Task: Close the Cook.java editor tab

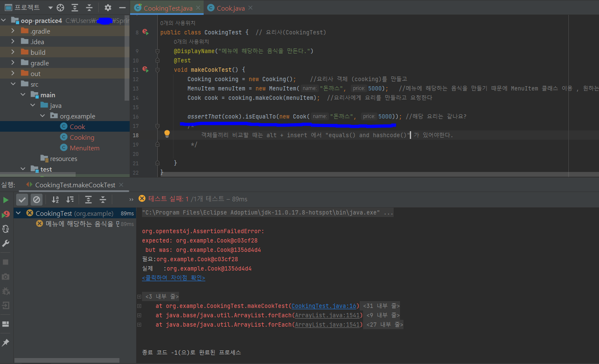Action: [250, 8]
